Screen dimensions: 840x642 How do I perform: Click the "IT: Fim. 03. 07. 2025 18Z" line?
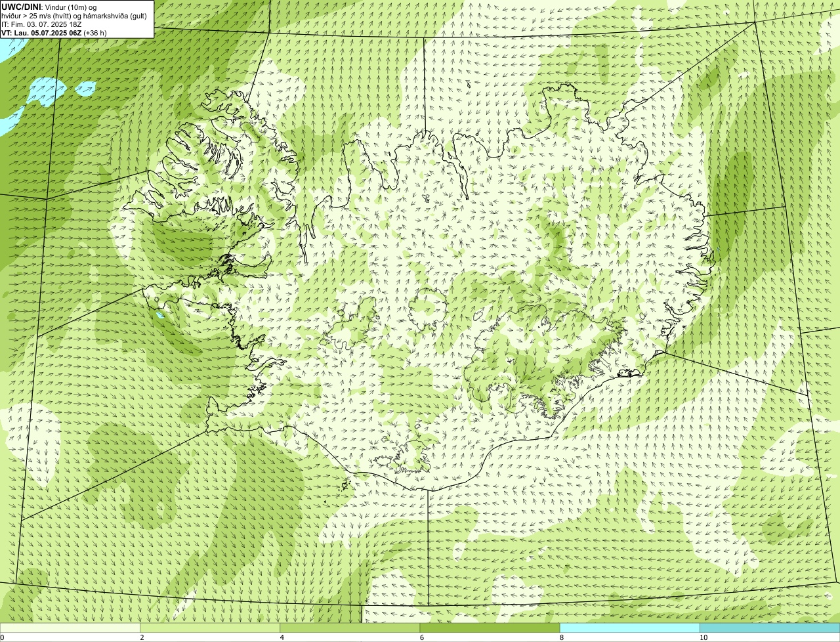click(x=41, y=24)
